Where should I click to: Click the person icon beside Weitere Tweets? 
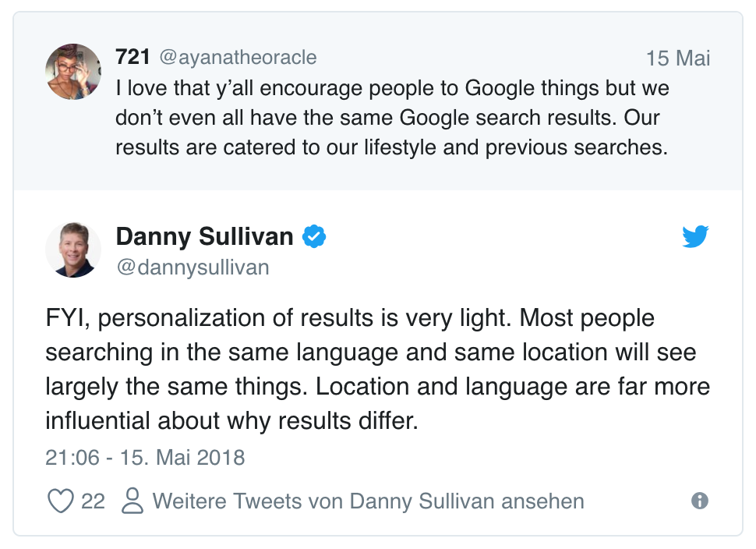pos(133,501)
